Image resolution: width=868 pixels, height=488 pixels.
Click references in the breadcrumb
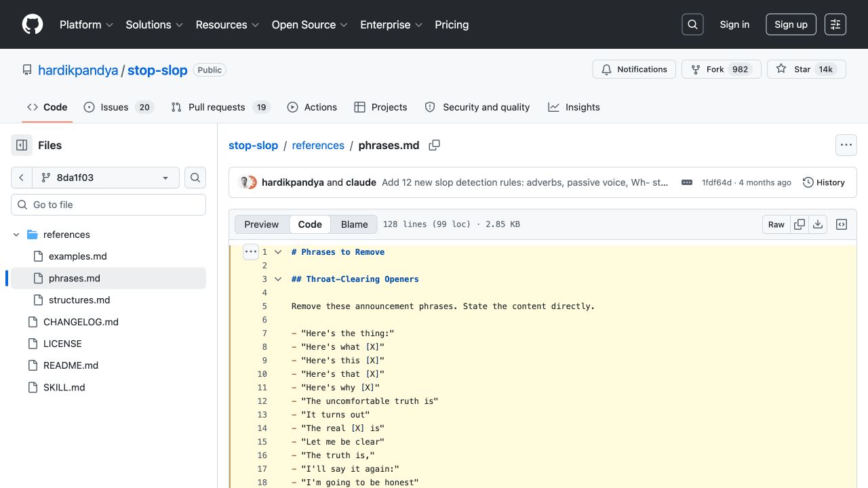click(x=318, y=145)
